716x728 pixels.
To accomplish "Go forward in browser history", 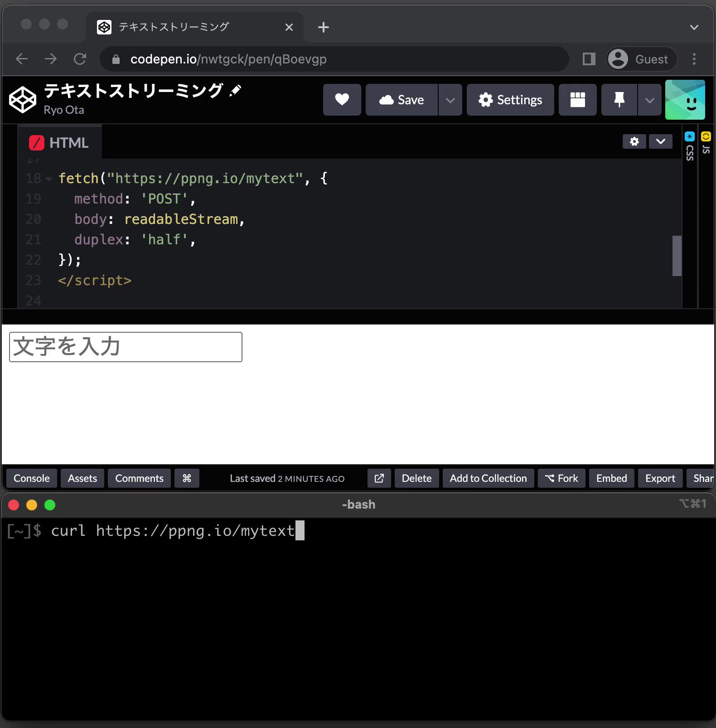I will coord(51,59).
